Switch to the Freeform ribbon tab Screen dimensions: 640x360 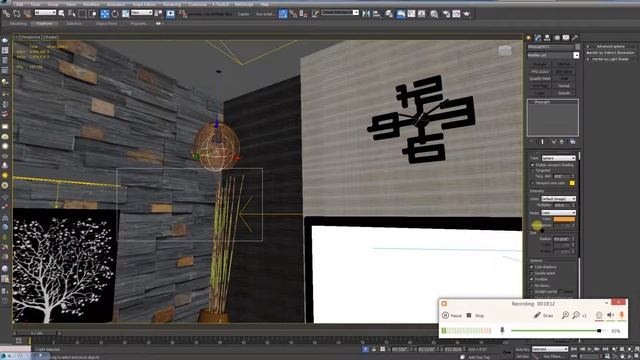(x=44, y=24)
